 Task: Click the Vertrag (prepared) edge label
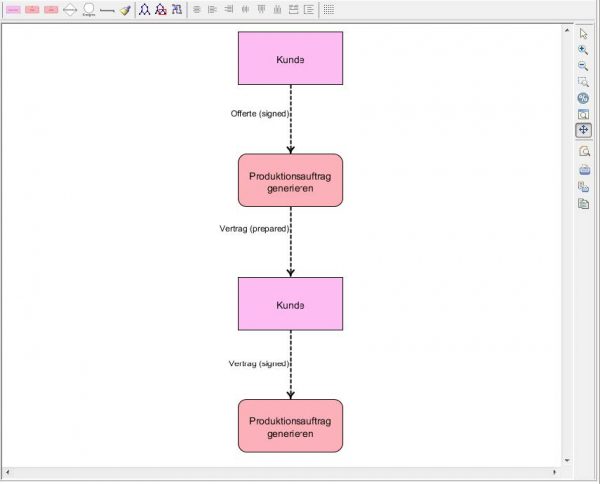point(254,228)
